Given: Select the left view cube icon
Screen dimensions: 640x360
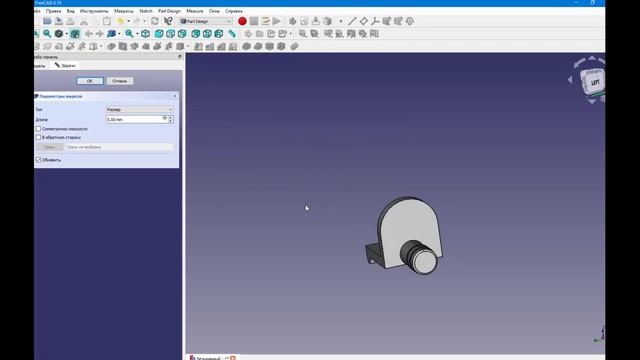Looking at the screenshot, I should pyautogui.click(x=219, y=34).
